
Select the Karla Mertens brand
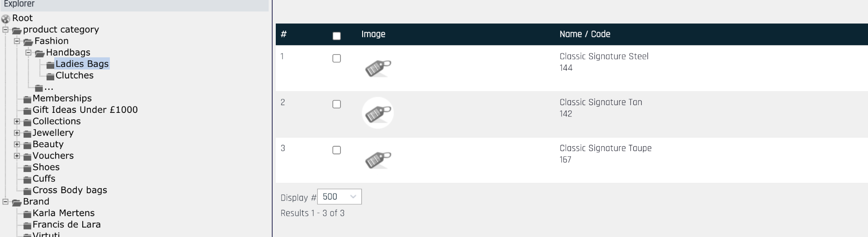(x=63, y=213)
